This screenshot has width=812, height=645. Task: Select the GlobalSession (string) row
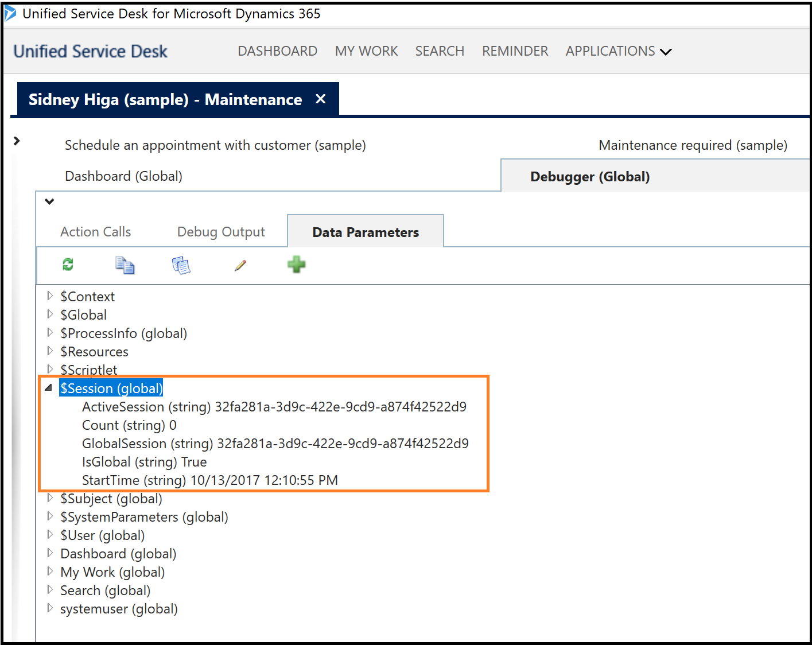tap(275, 444)
